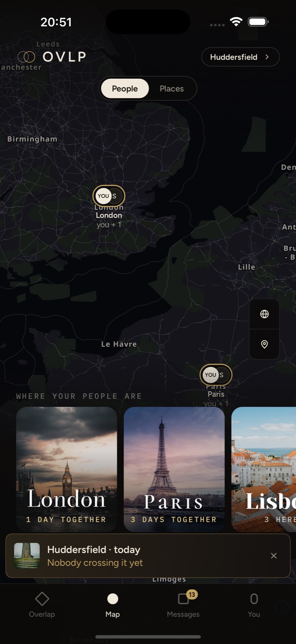Image resolution: width=296 pixels, height=644 pixels.
Task: Select the Map tab
Action: 113,605
